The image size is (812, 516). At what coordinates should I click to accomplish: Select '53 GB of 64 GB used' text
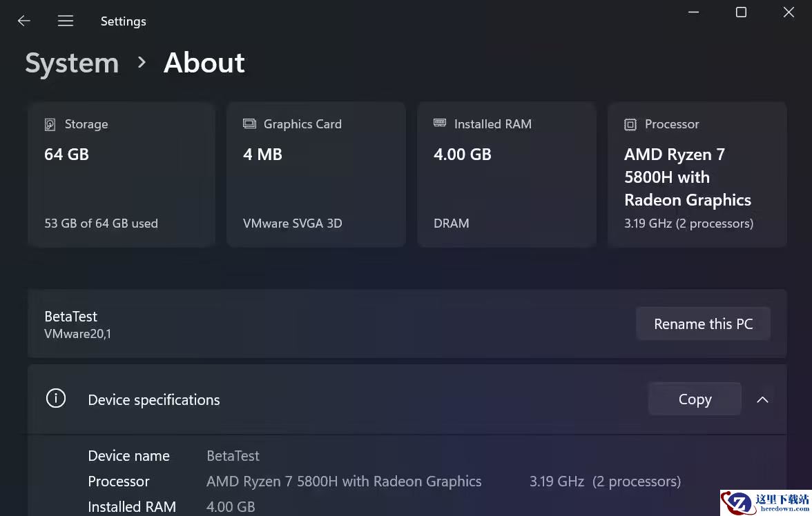(101, 224)
